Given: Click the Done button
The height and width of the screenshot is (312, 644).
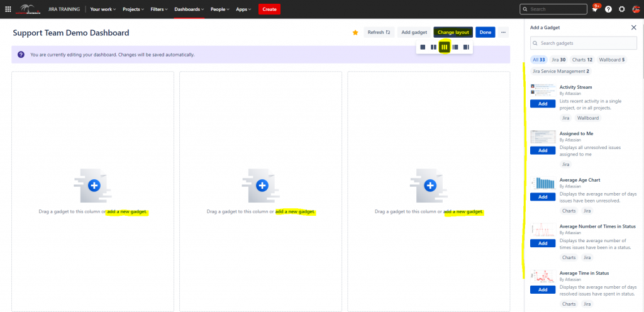Looking at the screenshot, I should 486,33.
